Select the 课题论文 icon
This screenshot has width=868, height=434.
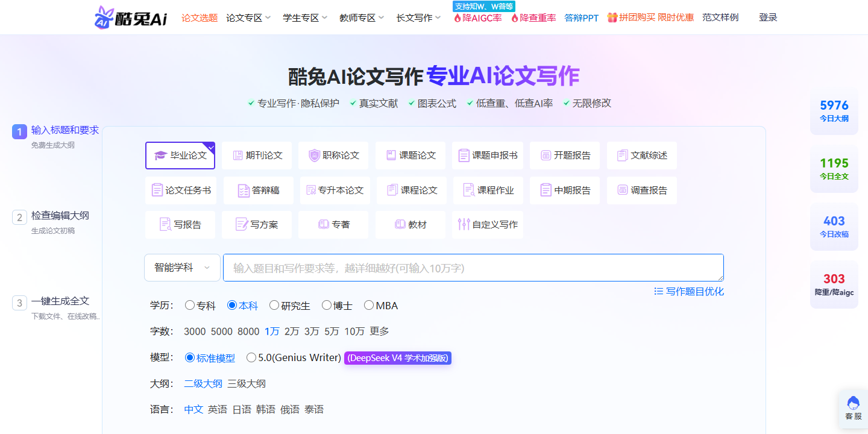pos(391,156)
